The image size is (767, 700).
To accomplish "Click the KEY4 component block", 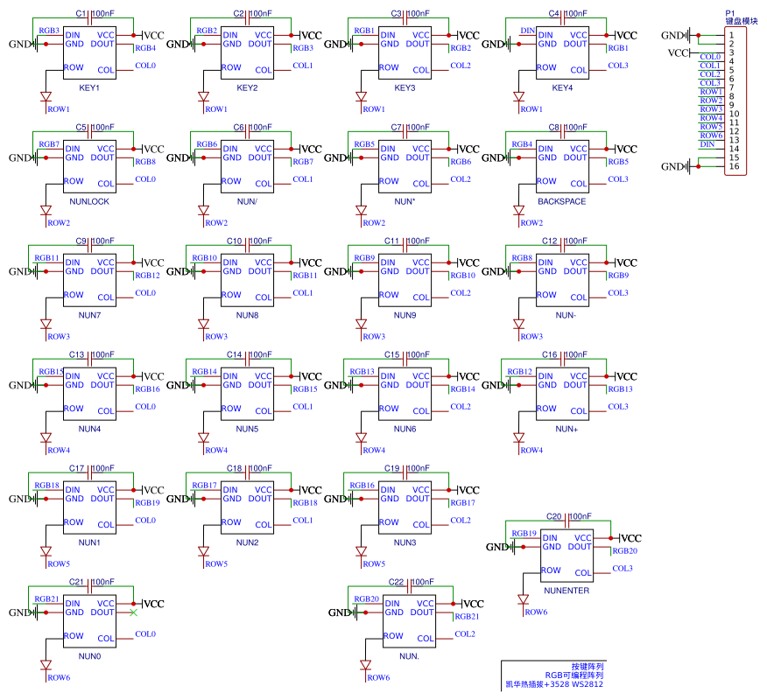I will click(562, 55).
